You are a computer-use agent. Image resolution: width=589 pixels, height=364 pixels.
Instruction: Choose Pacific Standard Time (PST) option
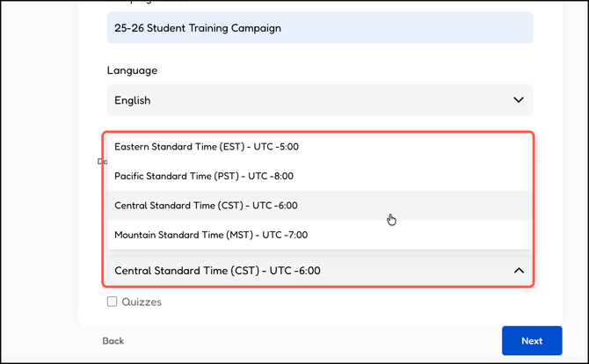(204, 176)
